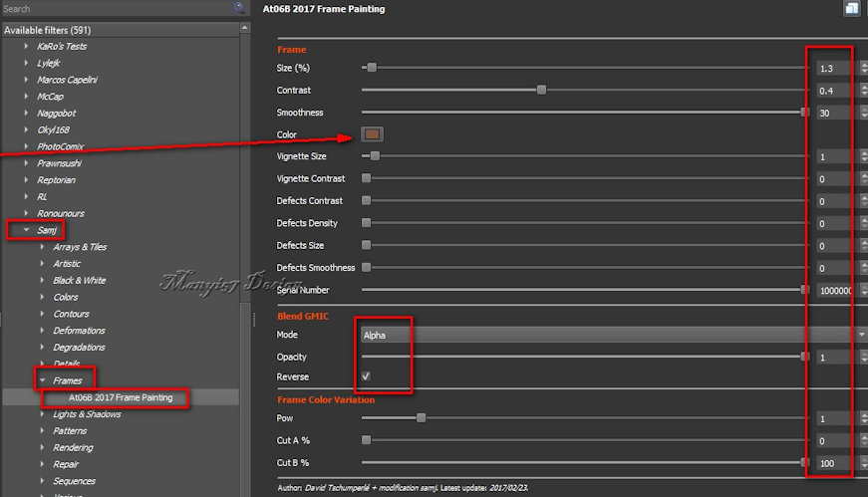The image size is (868, 497).
Task: Select the Black & White category
Action: tap(79, 281)
